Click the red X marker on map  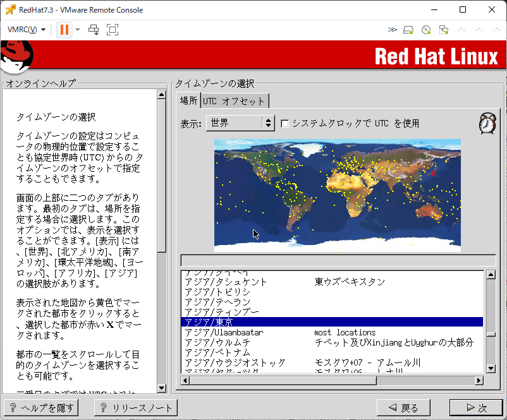433,173
